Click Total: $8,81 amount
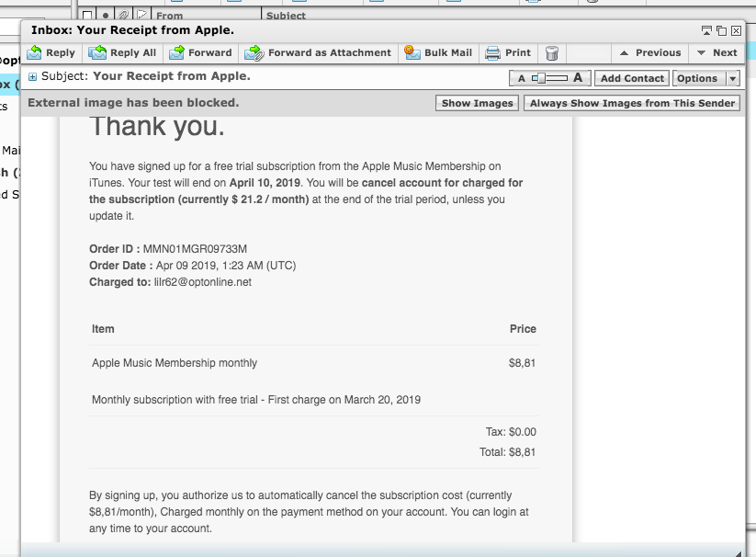The image size is (756, 557). pyautogui.click(x=507, y=452)
